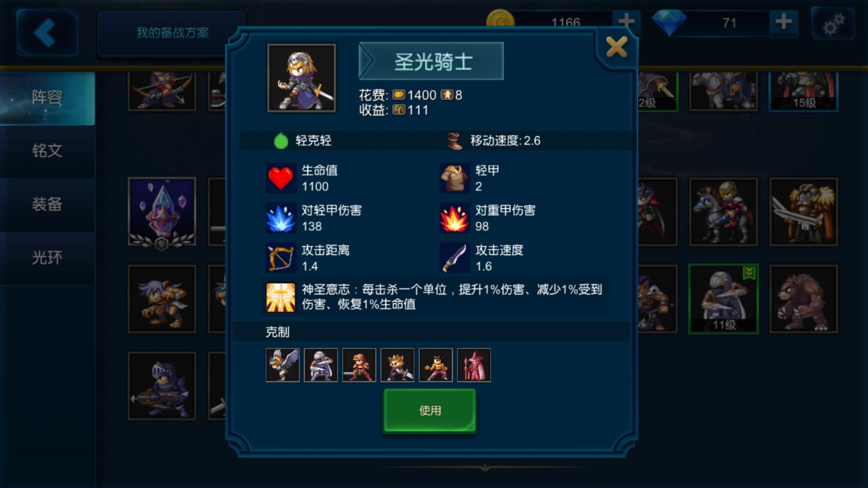Choose the brown bear unit thumbnail

coord(804,299)
